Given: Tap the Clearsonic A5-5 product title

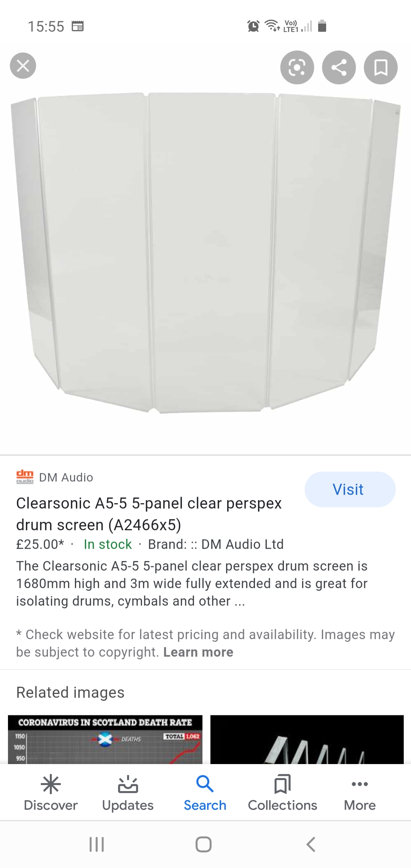Looking at the screenshot, I should 149,514.
